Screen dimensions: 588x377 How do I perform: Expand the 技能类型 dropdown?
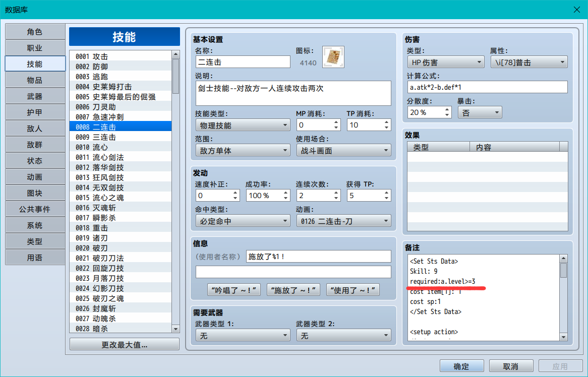tap(243, 125)
